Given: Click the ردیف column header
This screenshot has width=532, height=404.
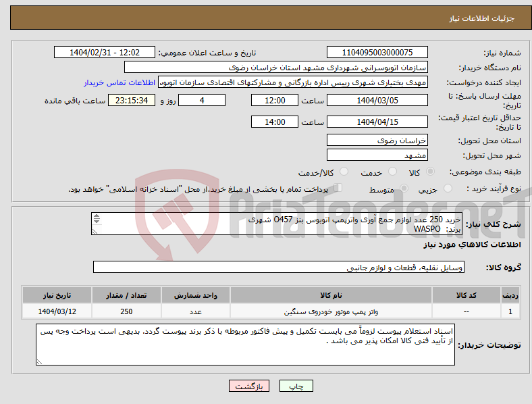Looking at the screenshot, I should [510, 295].
